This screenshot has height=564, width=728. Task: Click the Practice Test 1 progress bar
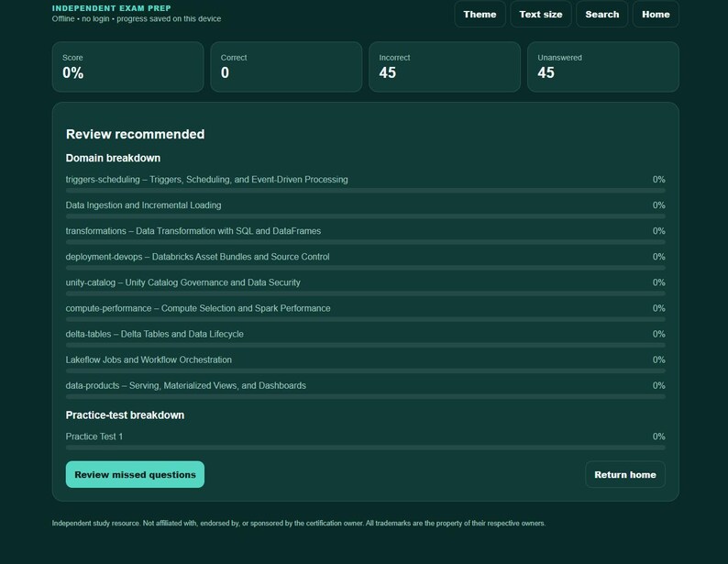[x=366, y=448]
